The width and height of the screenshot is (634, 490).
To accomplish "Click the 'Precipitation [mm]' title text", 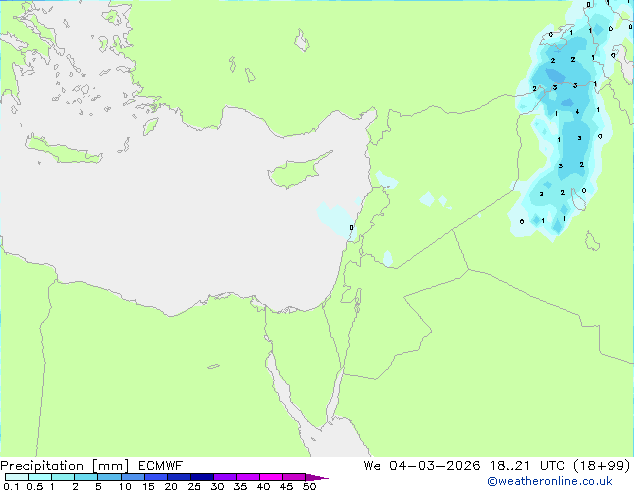I will pyautogui.click(x=65, y=466).
